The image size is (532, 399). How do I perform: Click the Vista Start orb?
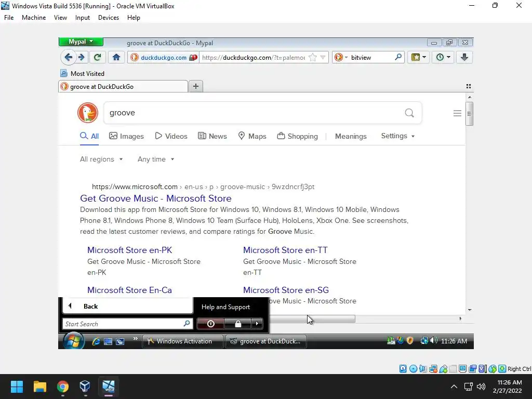[x=73, y=341]
